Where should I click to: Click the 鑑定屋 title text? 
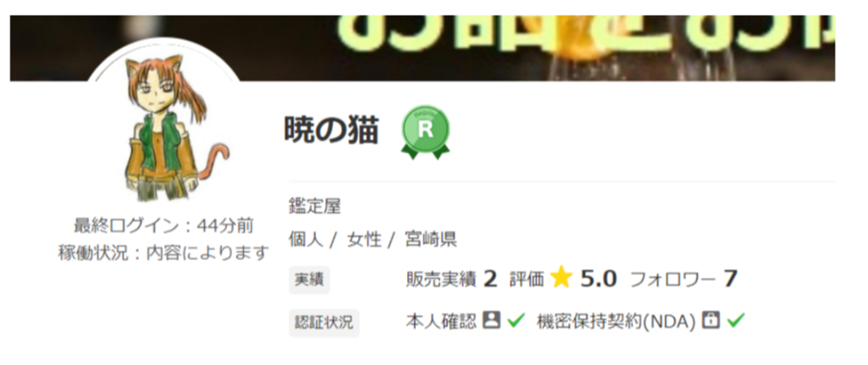pyautogui.click(x=314, y=207)
